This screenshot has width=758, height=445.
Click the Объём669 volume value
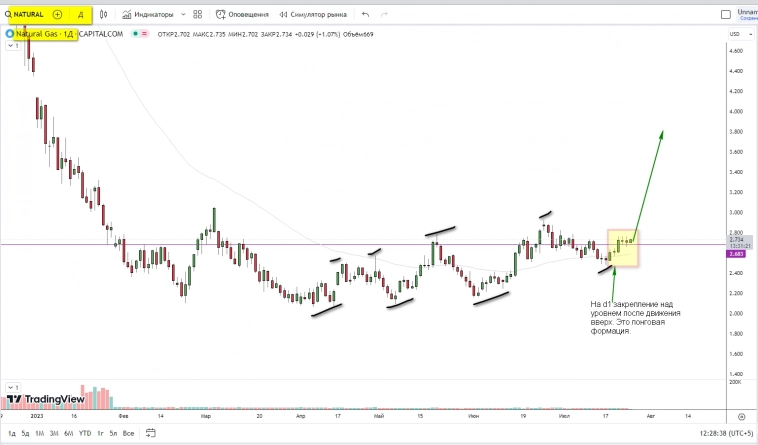(x=358, y=34)
